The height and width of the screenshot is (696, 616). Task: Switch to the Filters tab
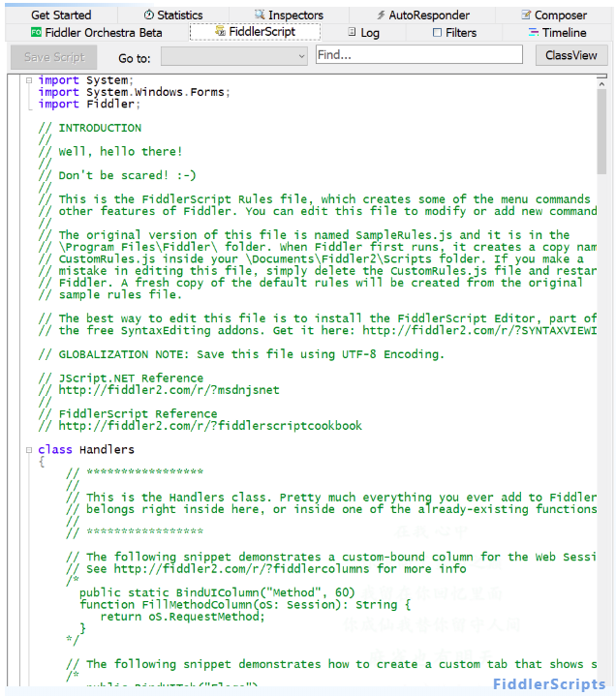click(x=454, y=32)
